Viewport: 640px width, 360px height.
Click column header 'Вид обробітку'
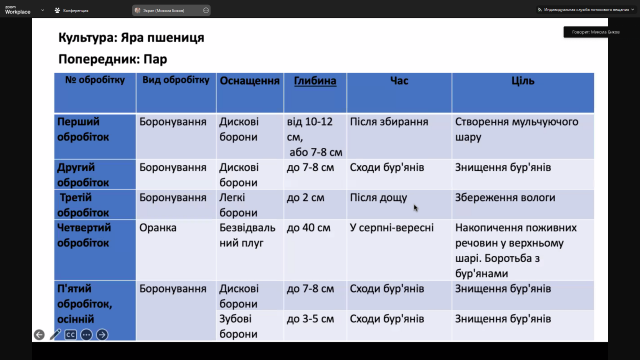tap(176, 93)
